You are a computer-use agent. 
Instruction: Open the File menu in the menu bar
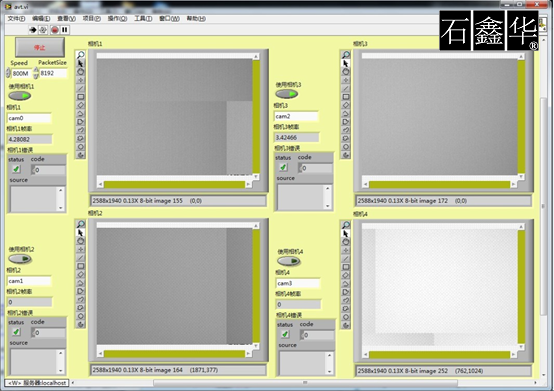(16, 18)
